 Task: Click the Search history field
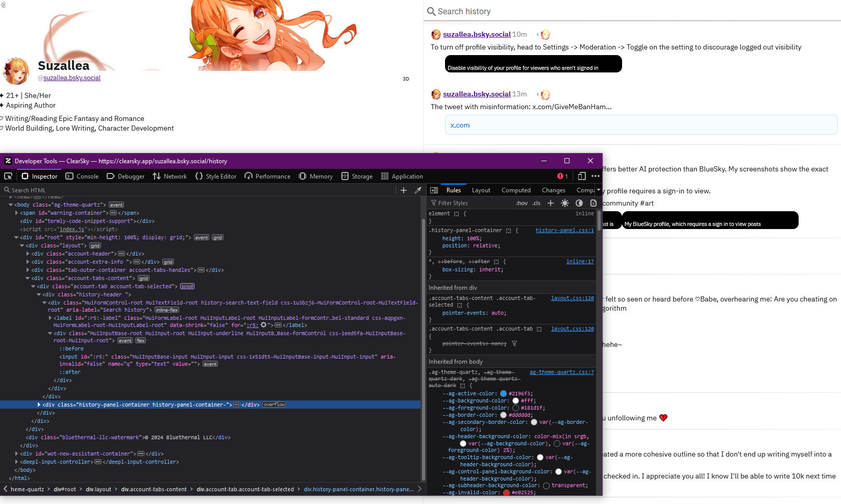click(x=633, y=11)
